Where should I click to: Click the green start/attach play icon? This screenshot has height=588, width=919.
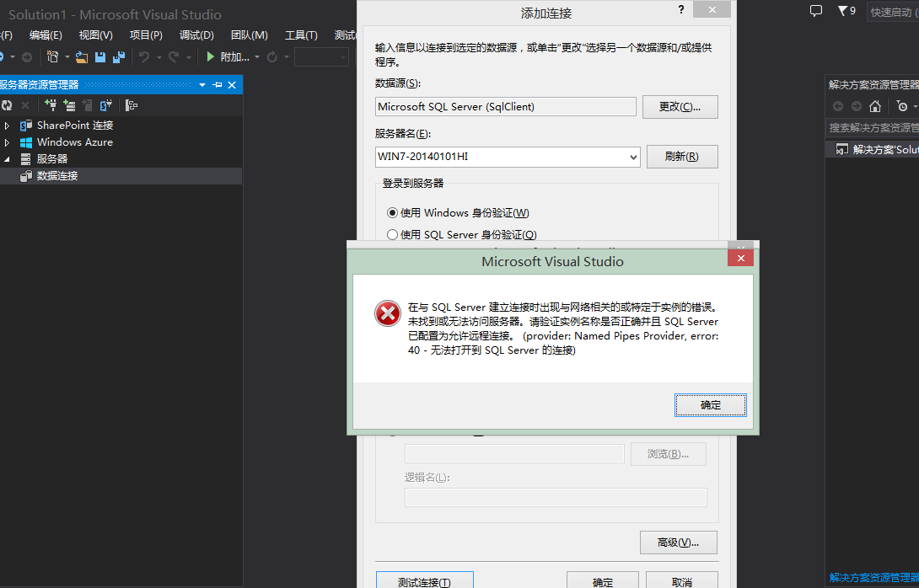211,56
